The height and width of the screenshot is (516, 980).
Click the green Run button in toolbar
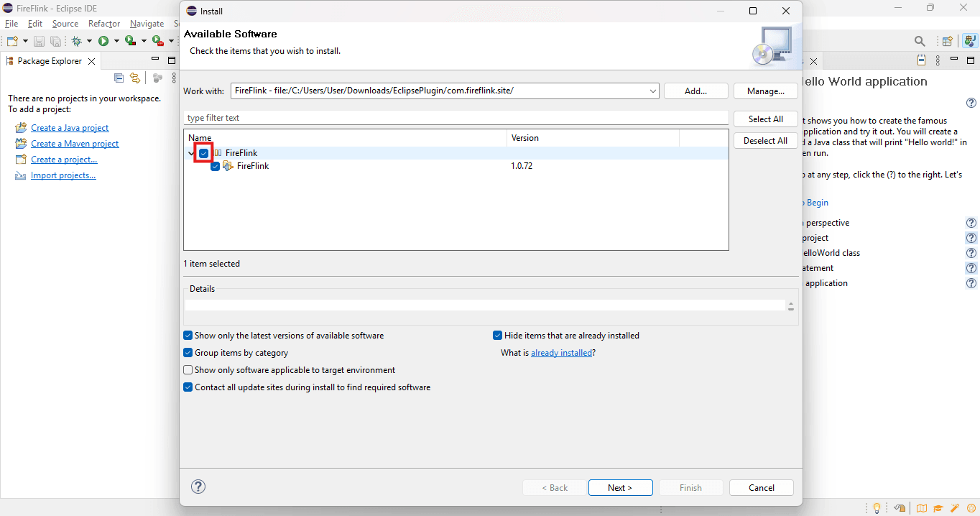[103, 41]
